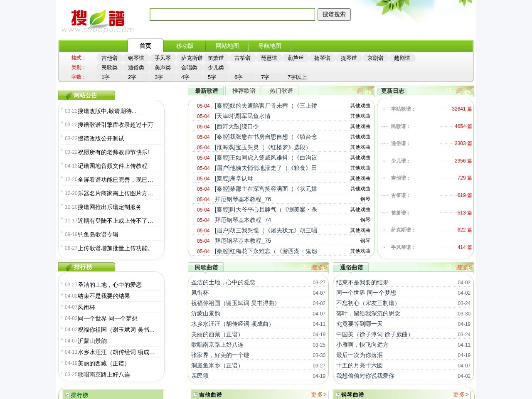The height and width of the screenshot is (399, 532).
Task: Click the 本站歌谱 count 32641 篇
Action: tap(462, 109)
